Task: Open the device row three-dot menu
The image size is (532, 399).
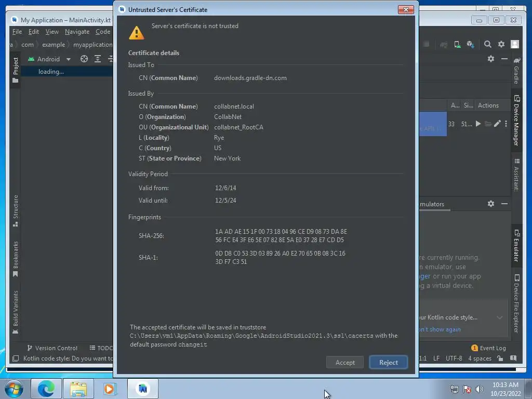Action: pyautogui.click(x=506, y=124)
